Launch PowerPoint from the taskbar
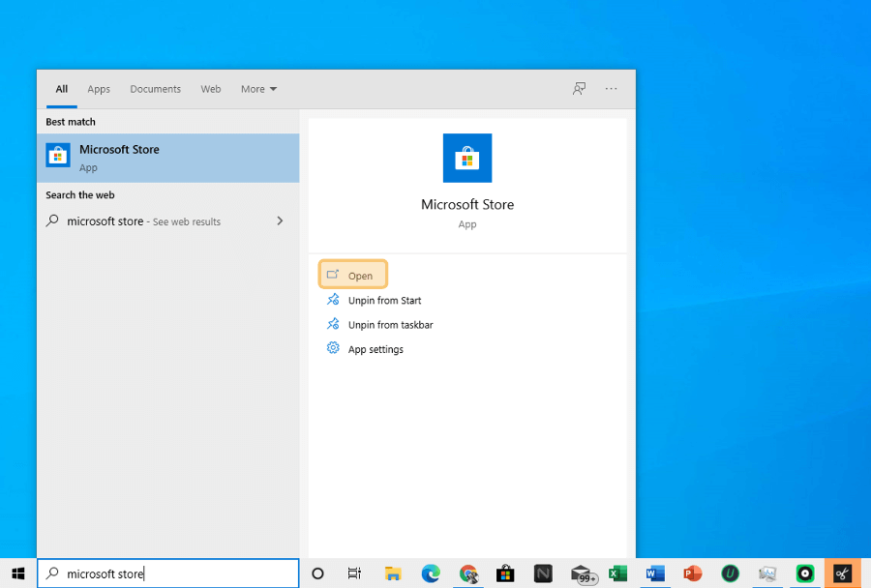Image resolution: width=871 pixels, height=588 pixels. click(693, 573)
